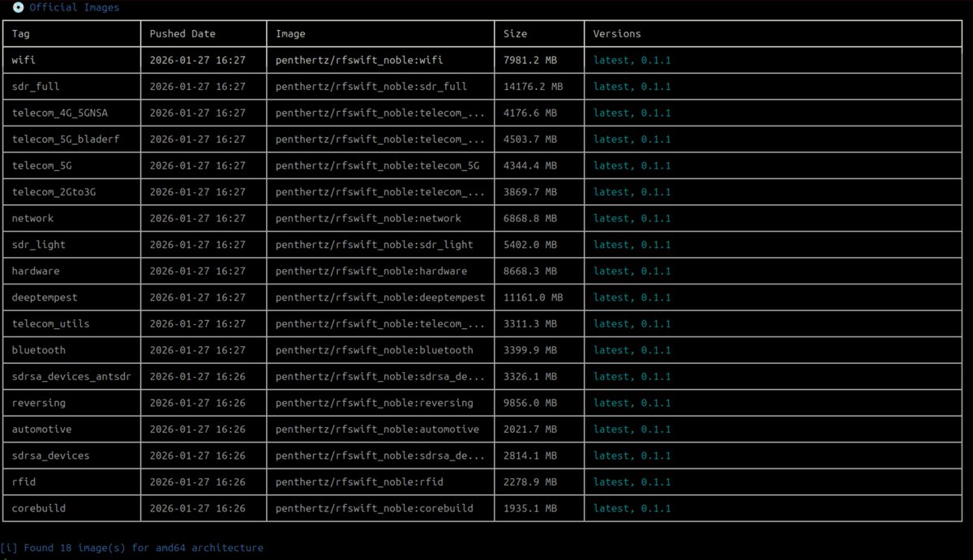Click the size value "3869.7 MB"

click(x=529, y=192)
